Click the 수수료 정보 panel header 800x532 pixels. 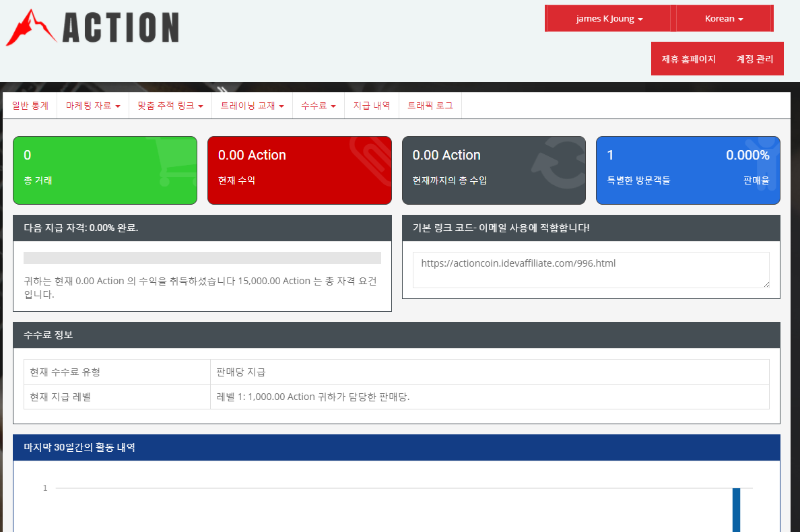[x=397, y=335]
